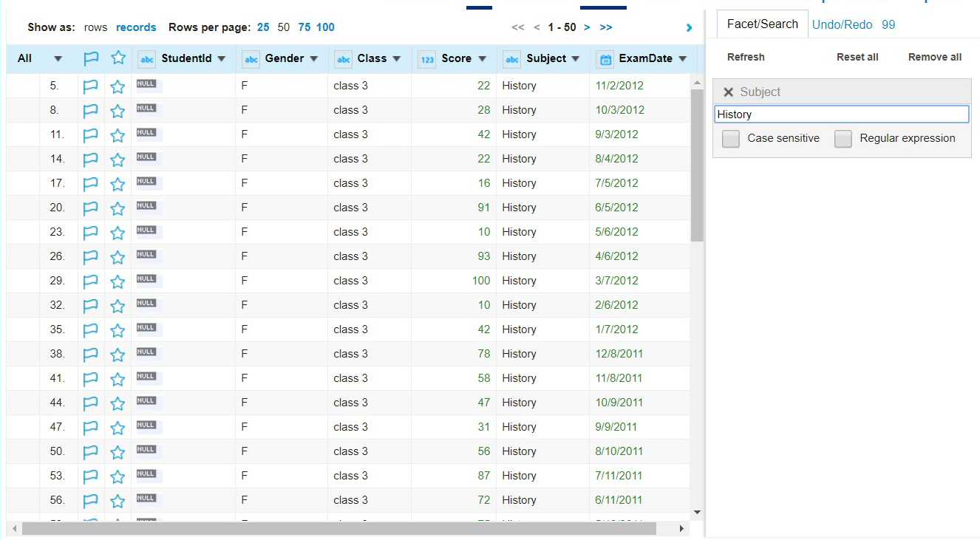Open the Subject column menu
Screen dimensions: 980x540
click(576, 59)
